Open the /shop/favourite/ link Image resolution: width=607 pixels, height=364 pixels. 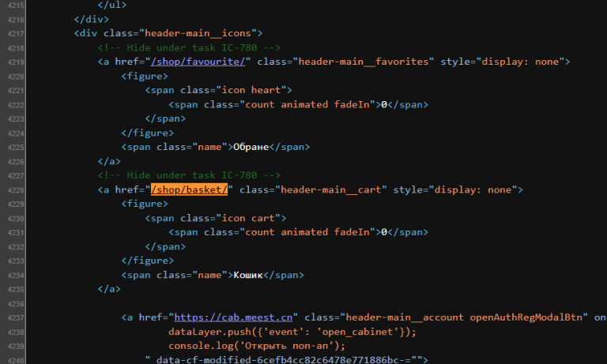click(x=198, y=62)
